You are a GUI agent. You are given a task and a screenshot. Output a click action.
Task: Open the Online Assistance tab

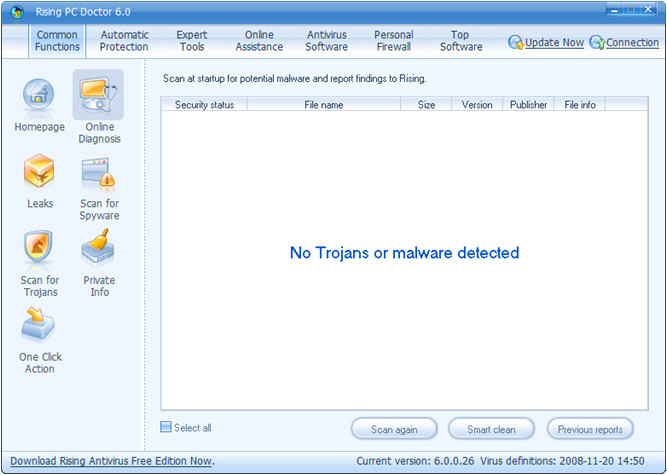point(259,41)
